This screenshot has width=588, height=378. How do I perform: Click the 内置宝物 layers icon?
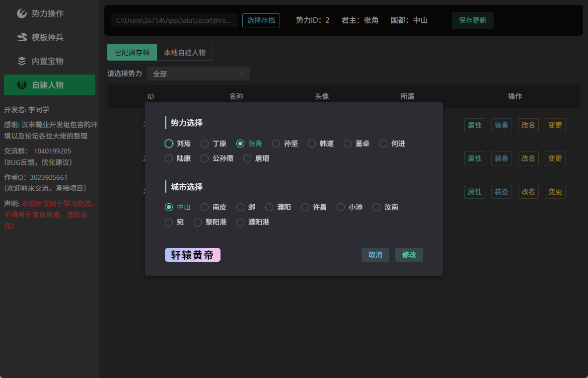(22, 61)
